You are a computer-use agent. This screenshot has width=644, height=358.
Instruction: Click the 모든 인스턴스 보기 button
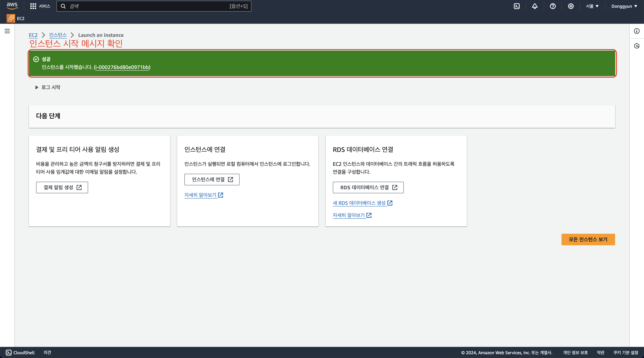(x=588, y=239)
